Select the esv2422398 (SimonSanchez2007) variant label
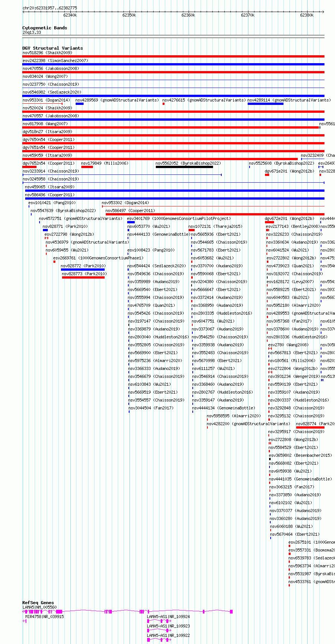The height and width of the screenshot is (644, 335). (55, 61)
